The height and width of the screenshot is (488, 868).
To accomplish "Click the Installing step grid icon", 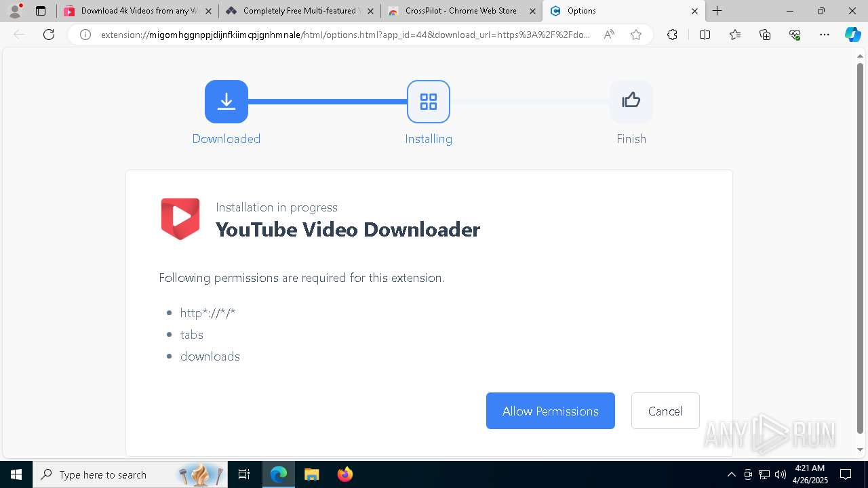I will pos(429,102).
